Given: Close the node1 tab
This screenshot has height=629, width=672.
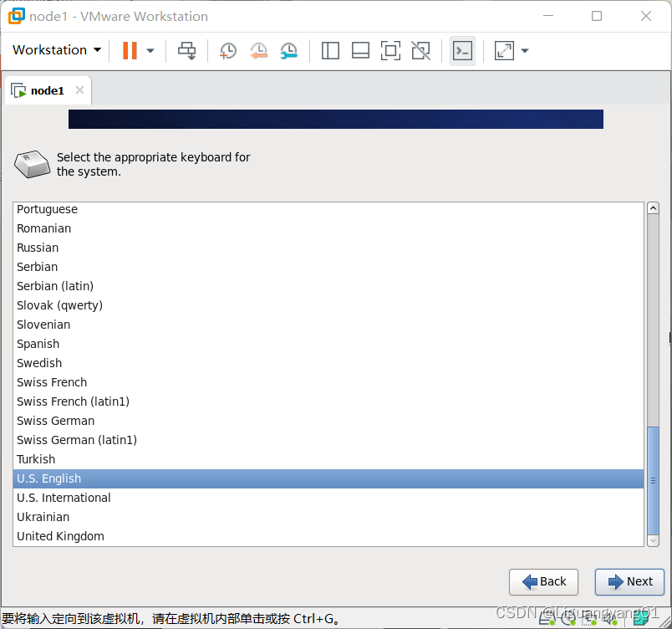Looking at the screenshot, I should (79, 90).
